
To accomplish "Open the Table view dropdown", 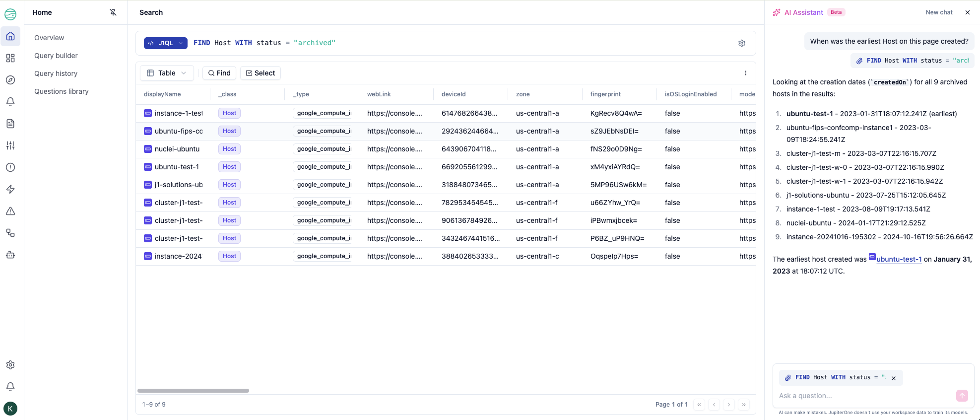I will tap(167, 73).
